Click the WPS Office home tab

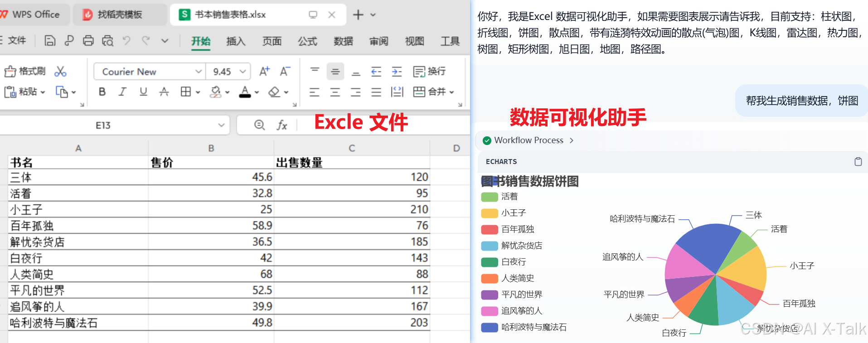point(34,14)
